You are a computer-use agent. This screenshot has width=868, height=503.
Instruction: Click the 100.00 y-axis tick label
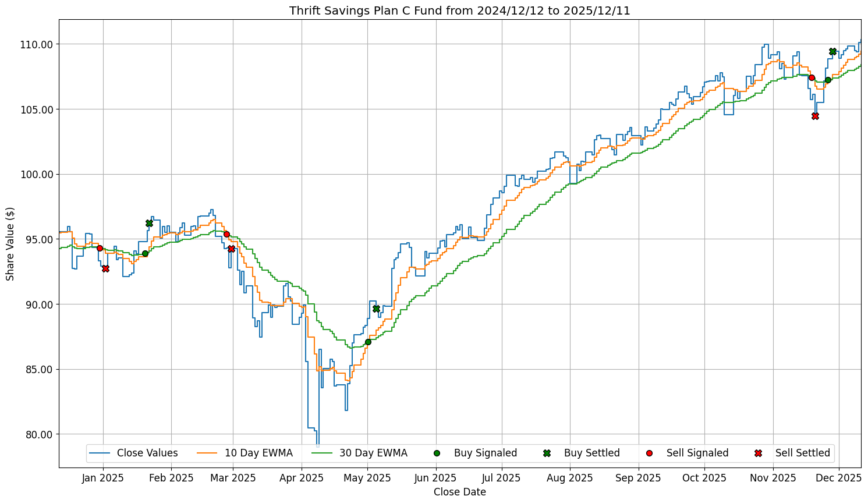tap(37, 174)
